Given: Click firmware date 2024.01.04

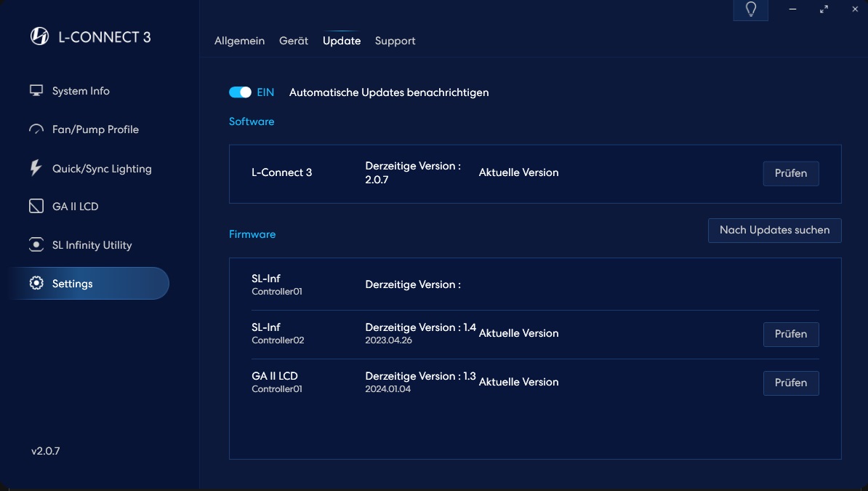Looking at the screenshot, I should pos(387,389).
